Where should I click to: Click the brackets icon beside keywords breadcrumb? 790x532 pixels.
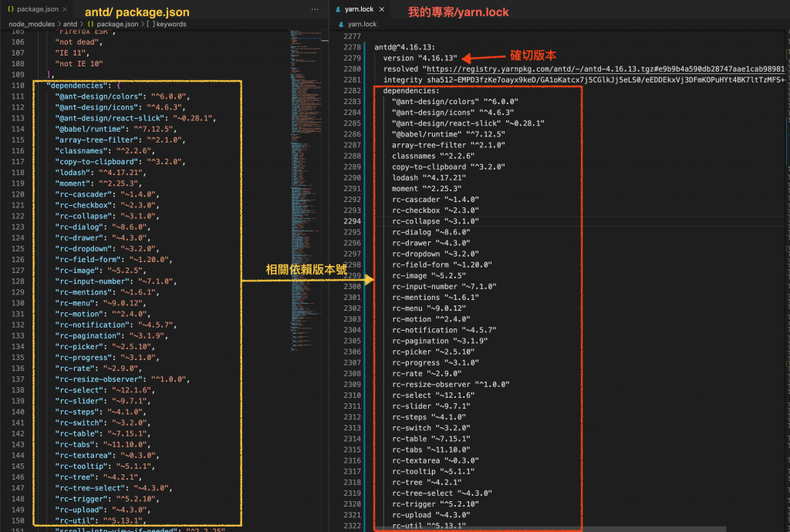click(x=150, y=24)
